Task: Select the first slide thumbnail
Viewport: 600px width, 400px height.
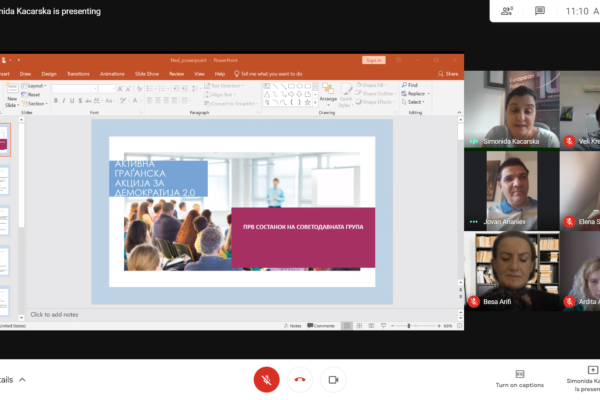Action: pos(5,140)
